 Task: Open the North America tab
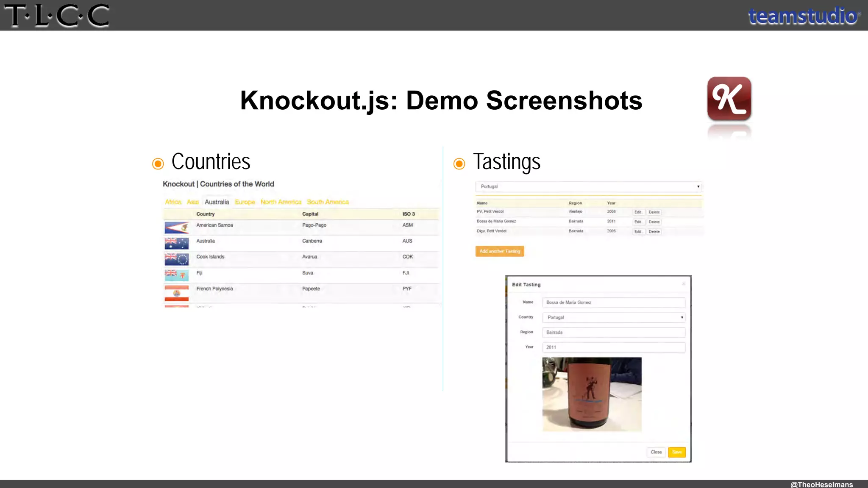[x=281, y=202]
